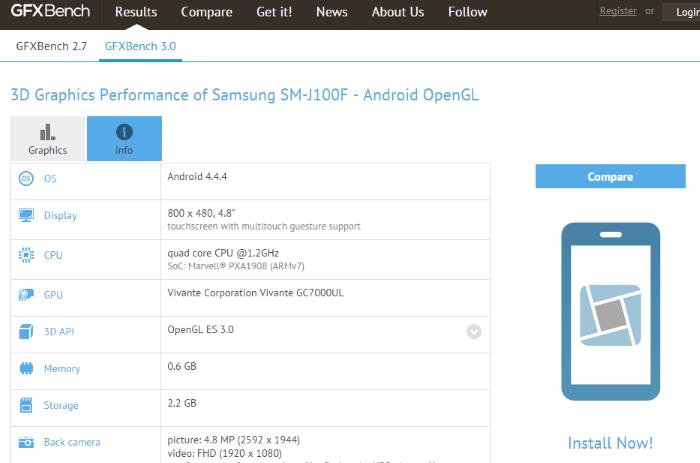The height and width of the screenshot is (463, 700).
Task: Click the Memory chip icon
Action: [26, 369]
